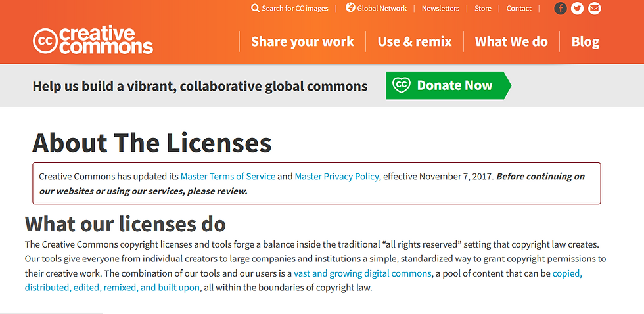The width and height of the screenshot is (644, 314).
Task: Click the copied, distributed, edited link
Action: click(x=304, y=280)
